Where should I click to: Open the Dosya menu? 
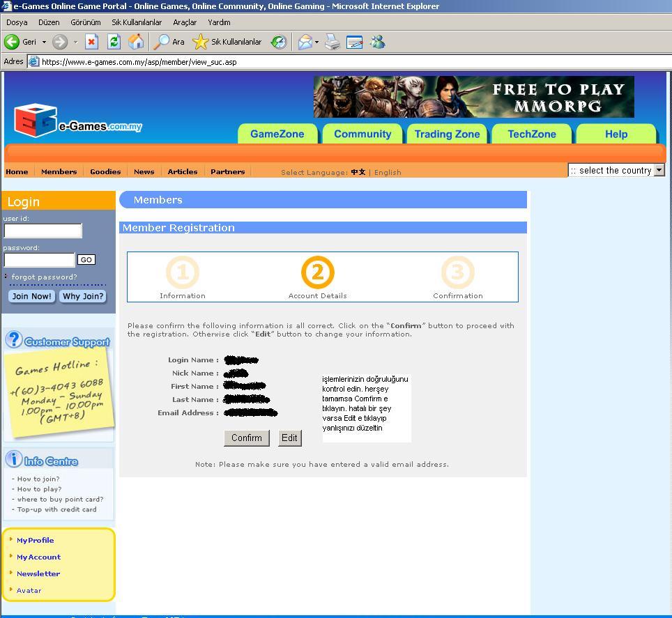point(17,22)
